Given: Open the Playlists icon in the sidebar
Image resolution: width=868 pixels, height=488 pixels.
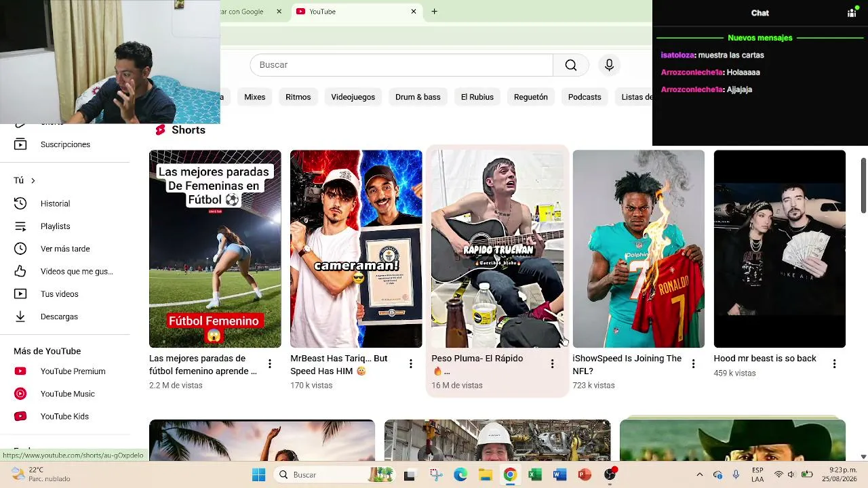Looking at the screenshot, I should coord(20,226).
